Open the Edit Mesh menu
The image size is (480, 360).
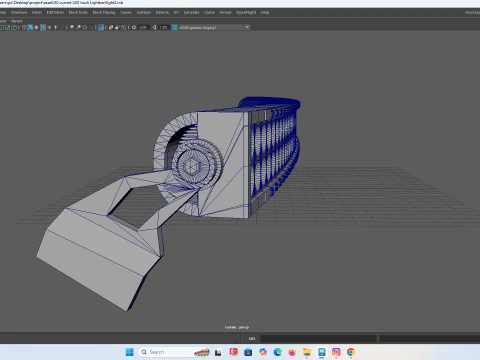click(55, 12)
